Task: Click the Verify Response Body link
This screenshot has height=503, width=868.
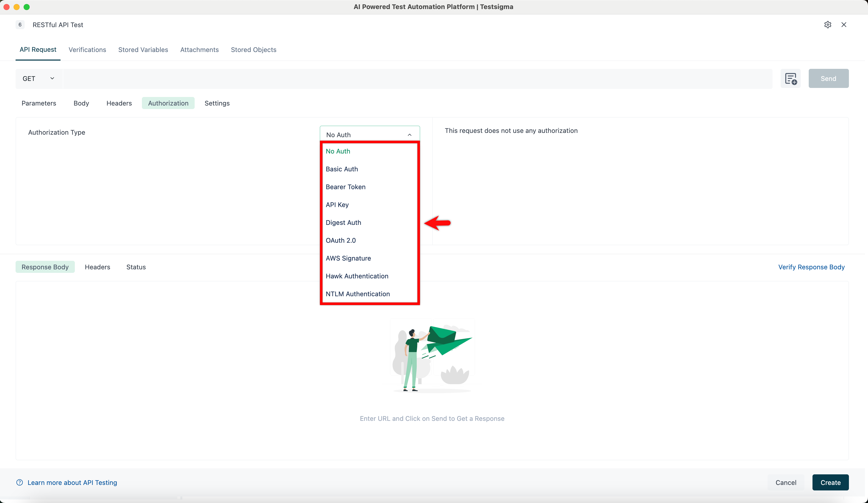Action: 811,267
